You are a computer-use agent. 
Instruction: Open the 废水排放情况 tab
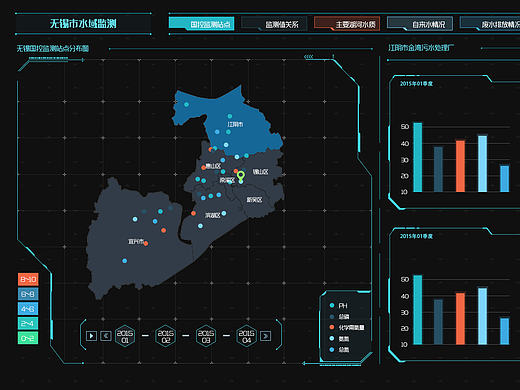click(x=490, y=24)
